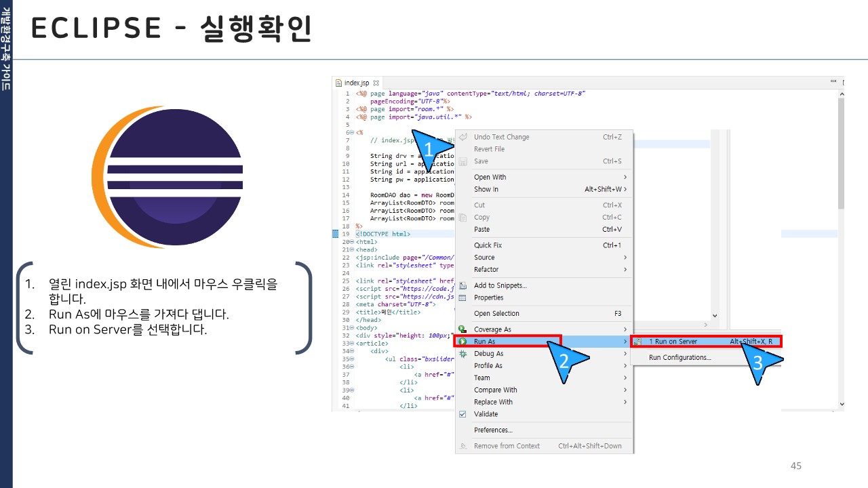Click the '<%@ page import="room.*" %>' line
868x488 pixels.
click(x=404, y=108)
